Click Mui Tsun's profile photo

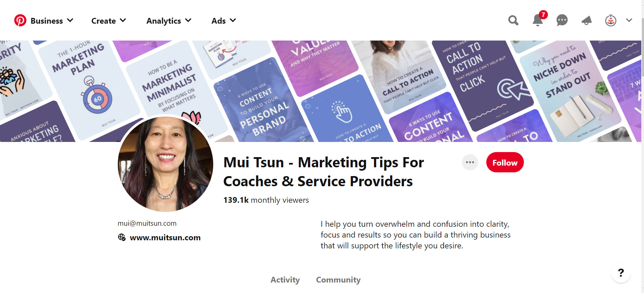pos(165,164)
